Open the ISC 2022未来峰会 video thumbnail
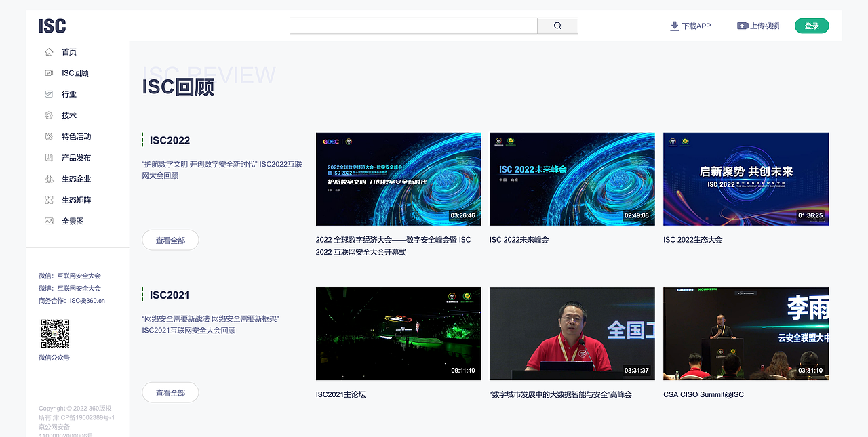This screenshot has height=437, width=868. 572,179
